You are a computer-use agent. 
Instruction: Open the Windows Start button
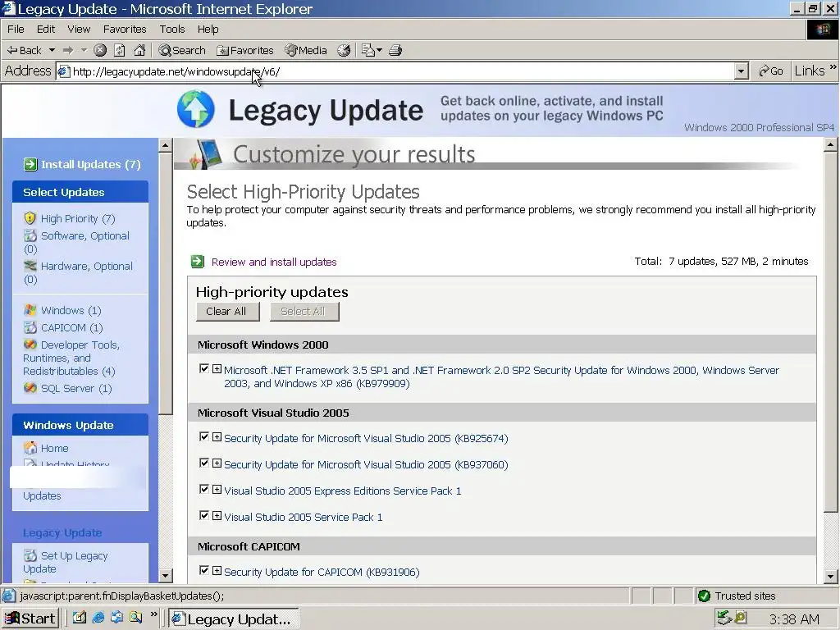coord(30,619)
